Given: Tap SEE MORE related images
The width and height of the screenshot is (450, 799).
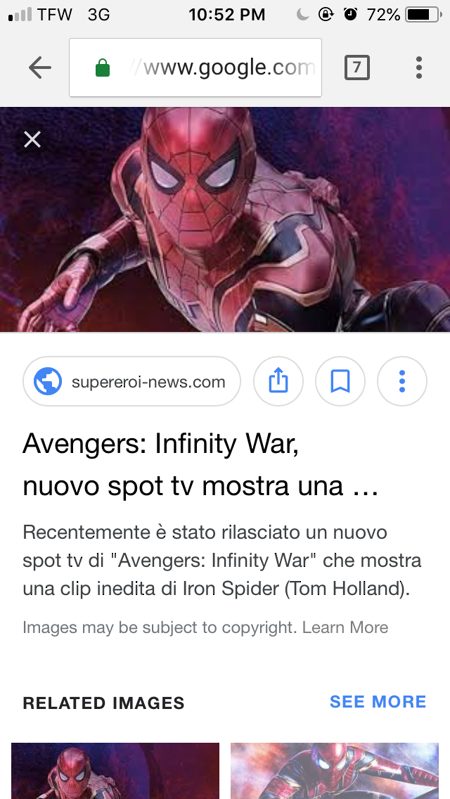Looking at the screenshot, I should 378,702.
